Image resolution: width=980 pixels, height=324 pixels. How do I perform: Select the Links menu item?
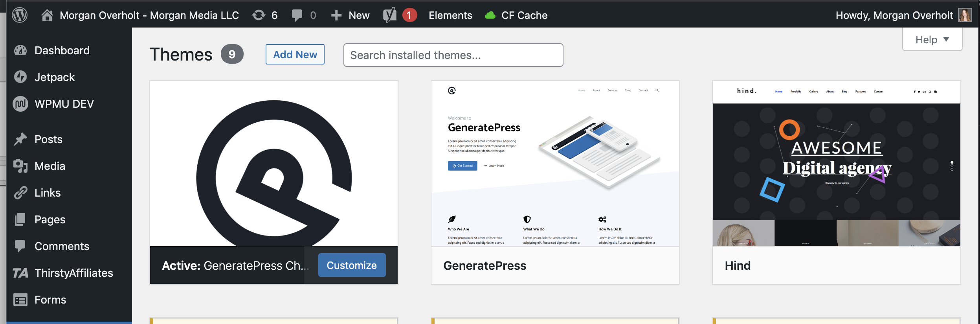[48, 193]
